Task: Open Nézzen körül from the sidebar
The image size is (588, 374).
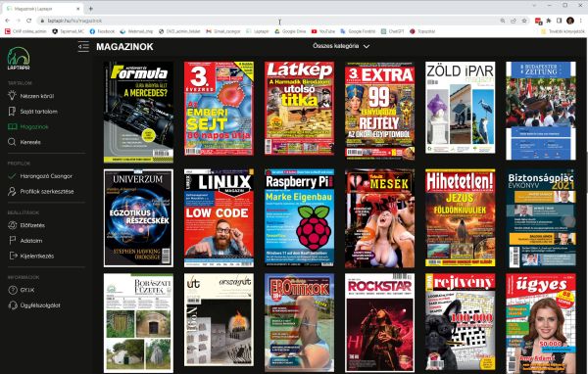Action: point(37,96)
